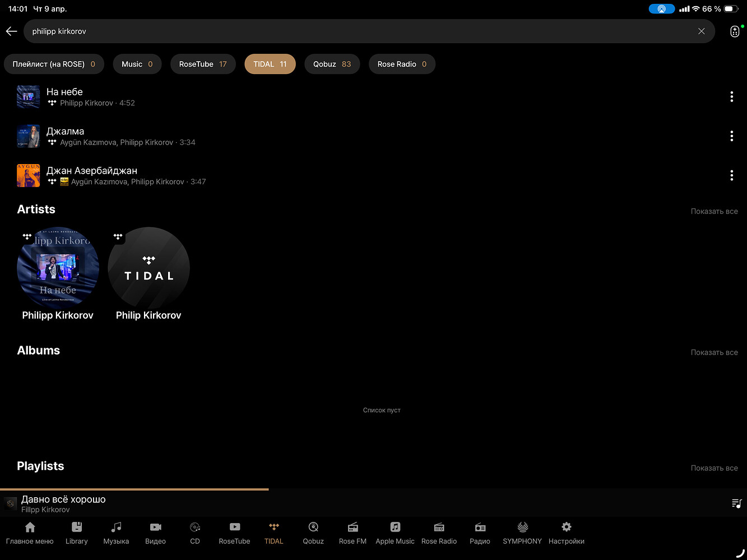Viewport: 747px width, 560px height.
Task: Open the Philip Kirkorov TIDAL artist thumbnail
Action: (x=149, y=268)
